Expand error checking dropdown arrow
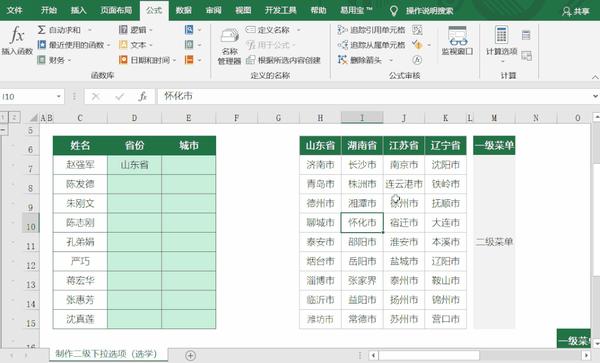This screenshot has height=363, width=600. [429, 45]
